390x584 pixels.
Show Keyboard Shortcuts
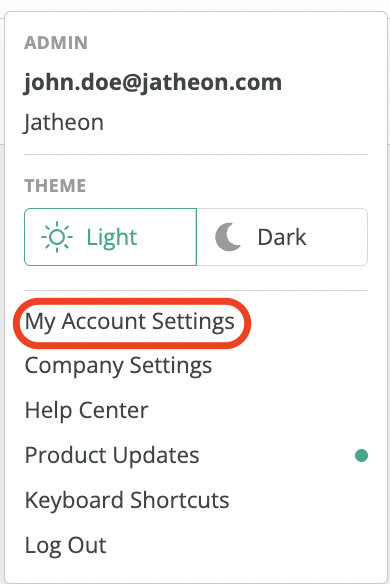(127, 500)
